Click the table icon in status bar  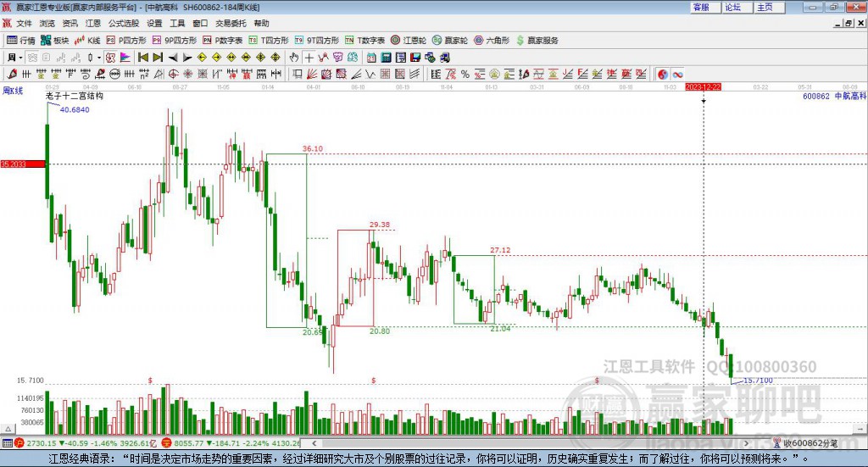click(7, 443)
